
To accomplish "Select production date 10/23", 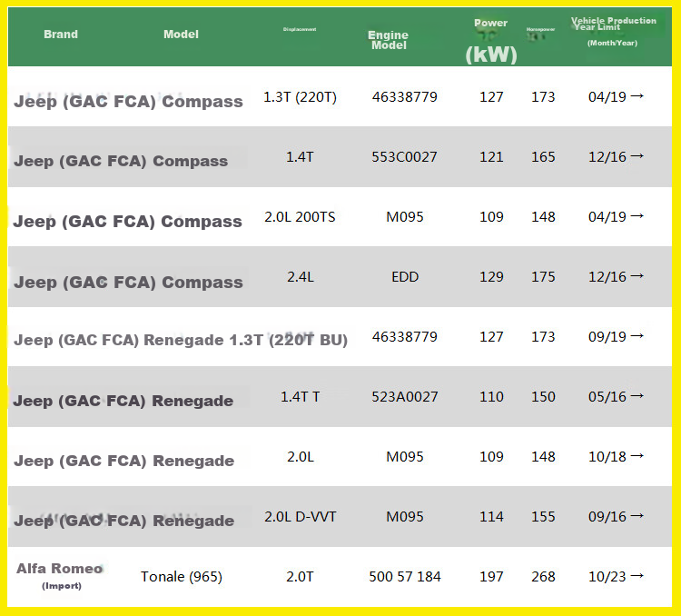I will pos(616,576).
